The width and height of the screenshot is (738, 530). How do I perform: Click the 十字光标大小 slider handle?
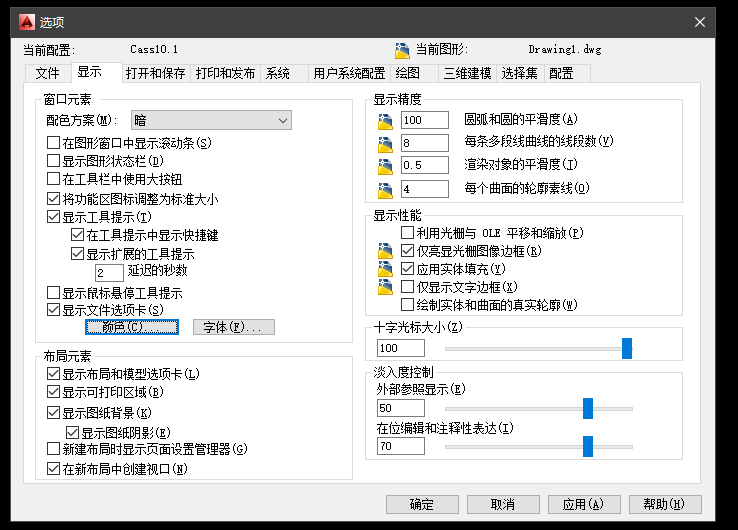pyautogui.click(x=627, y=348)
